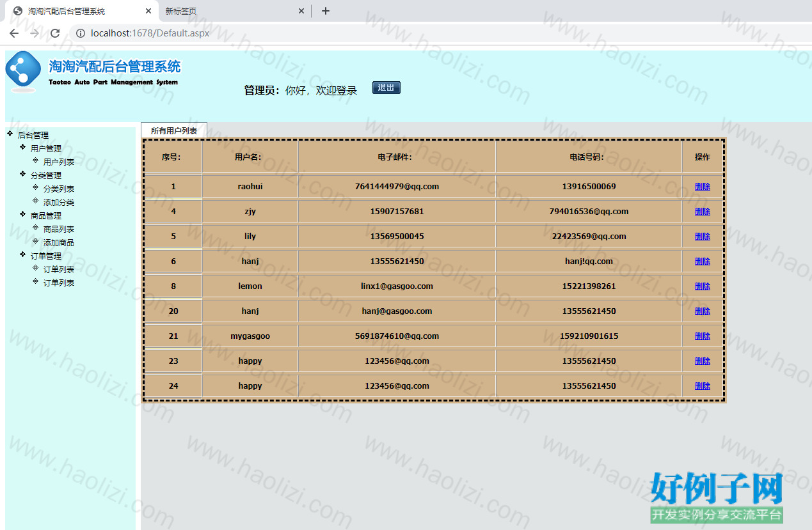Open 添加分类 in the sidebar tree
Image resolution: width=812 pixels, height=530 pixels.
[x=59, y=203]
